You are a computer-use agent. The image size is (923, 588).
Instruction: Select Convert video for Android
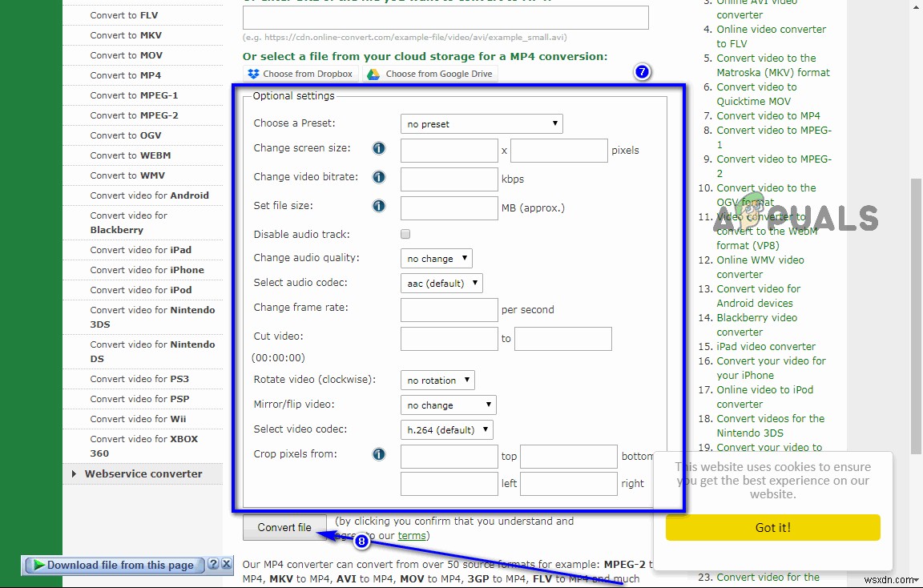[150, 195]
